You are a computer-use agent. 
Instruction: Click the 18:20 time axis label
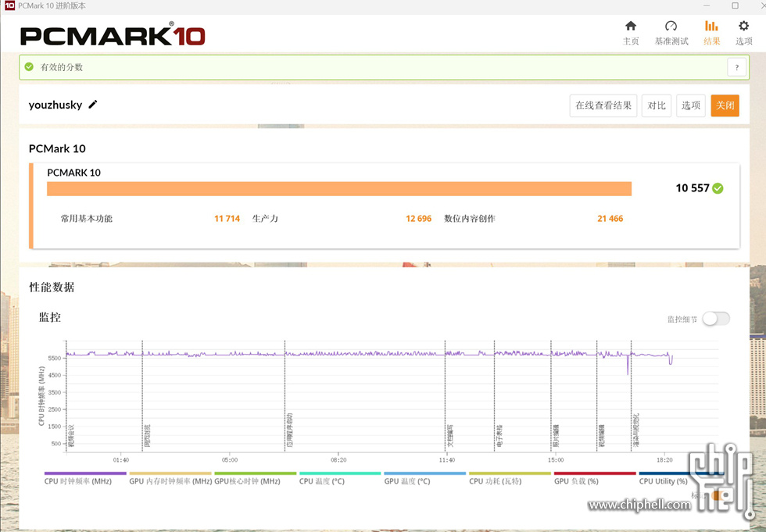point(664,460)
